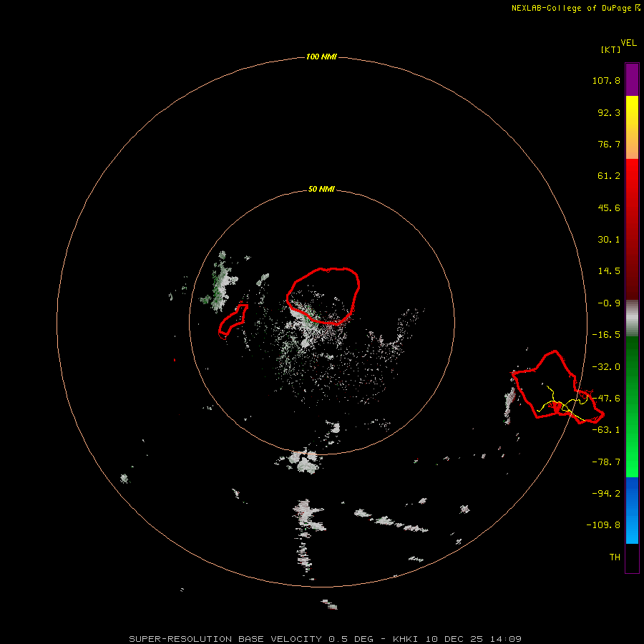
Task: Click the Super-Resolution Base Velocity caption
Action: [x=325, y=639]
